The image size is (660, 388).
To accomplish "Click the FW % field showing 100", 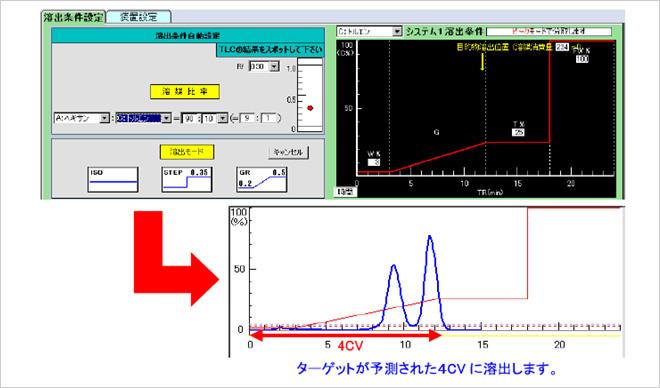I will click(582, 59).
